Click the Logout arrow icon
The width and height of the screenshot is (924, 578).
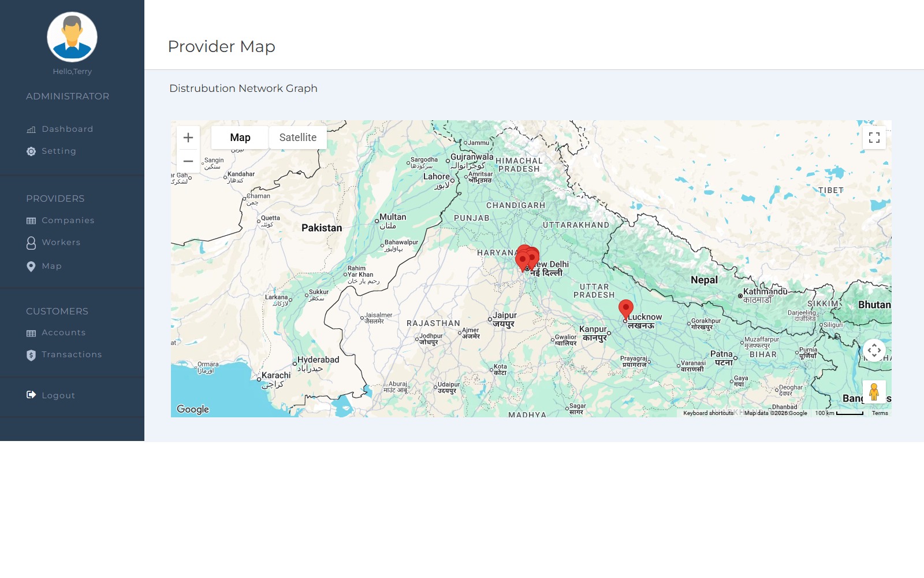31,395
